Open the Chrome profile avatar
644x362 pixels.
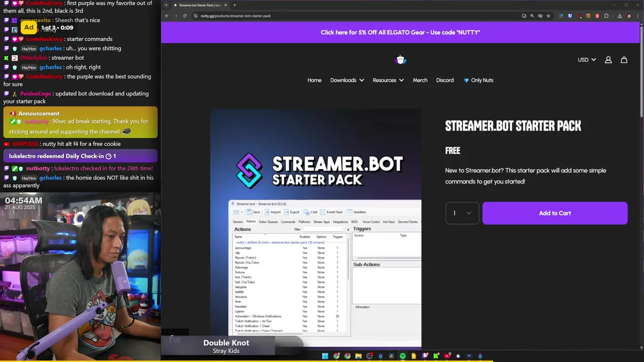(x=629, y=16)
